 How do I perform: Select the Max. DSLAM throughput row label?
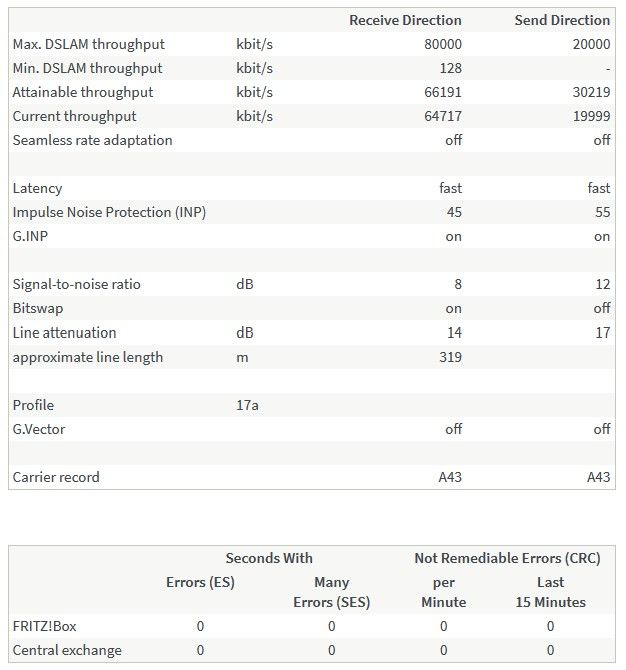89,44
